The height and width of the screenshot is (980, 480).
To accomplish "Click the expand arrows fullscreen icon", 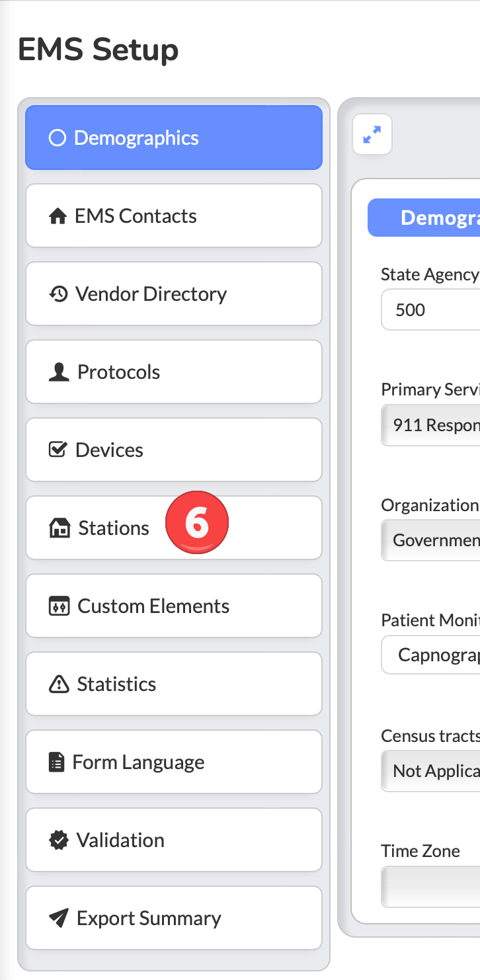I will coord(372,135).
